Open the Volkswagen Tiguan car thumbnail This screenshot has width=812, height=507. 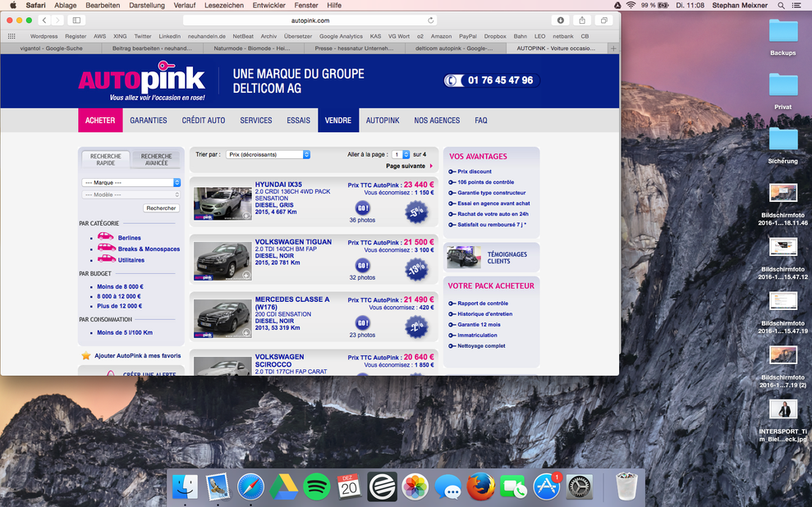pos(222,263)
